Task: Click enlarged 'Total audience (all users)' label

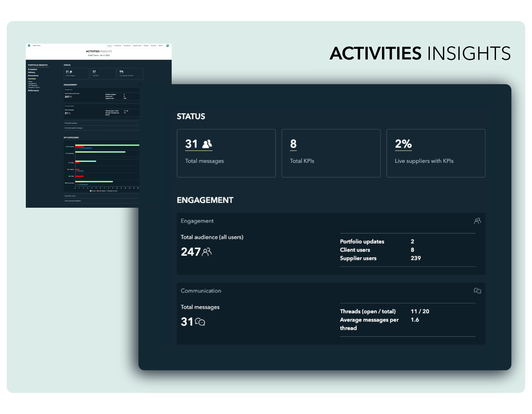Action: pyautogui.click(x=212, y=237)
